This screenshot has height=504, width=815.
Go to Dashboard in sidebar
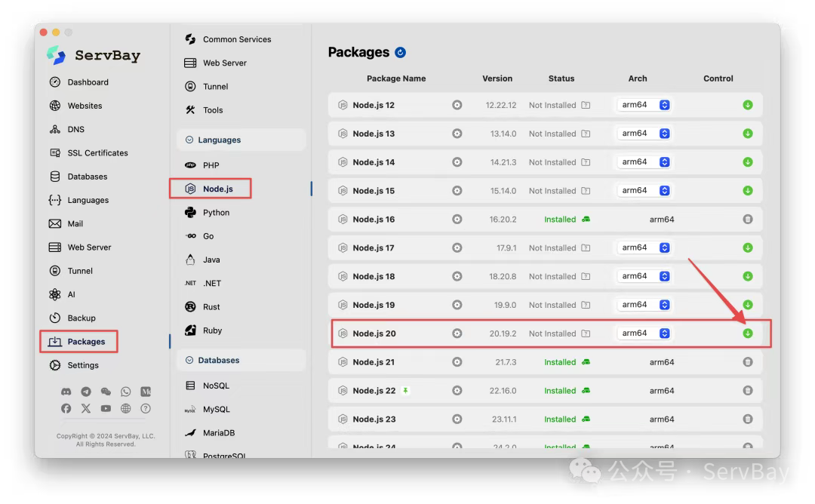(x=79, y=82)
